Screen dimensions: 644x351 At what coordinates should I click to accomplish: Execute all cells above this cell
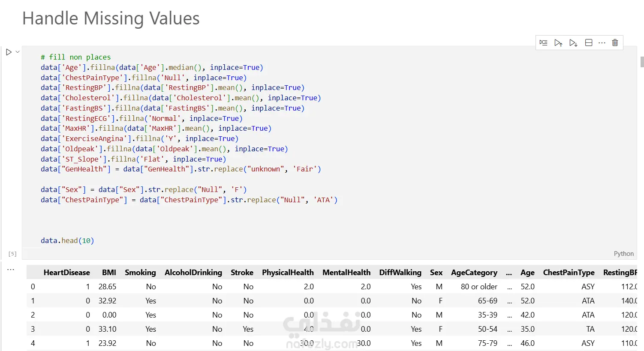[x=558, y=43]
